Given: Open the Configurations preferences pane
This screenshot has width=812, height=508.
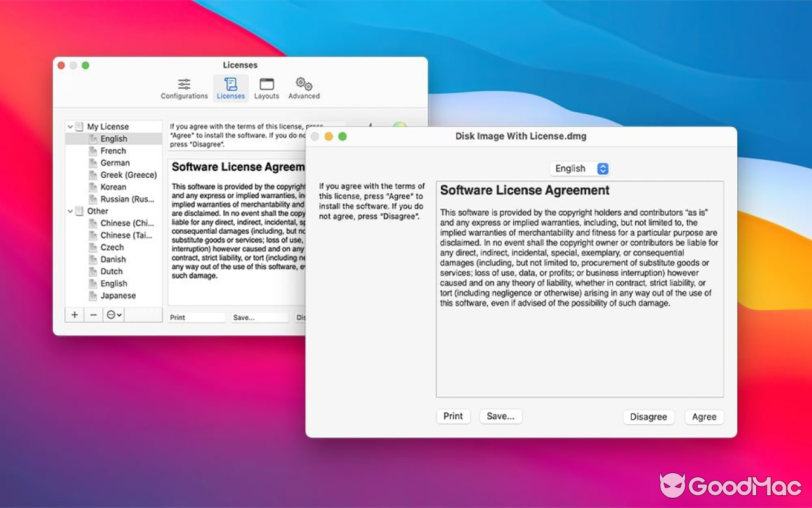Looking at the screenshot, I should (x=183, y=88).
